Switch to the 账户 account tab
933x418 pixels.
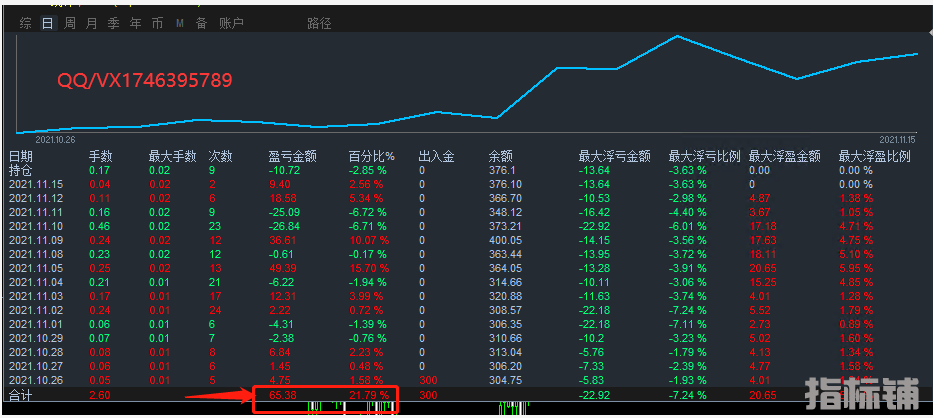click(x=231, y=23)
